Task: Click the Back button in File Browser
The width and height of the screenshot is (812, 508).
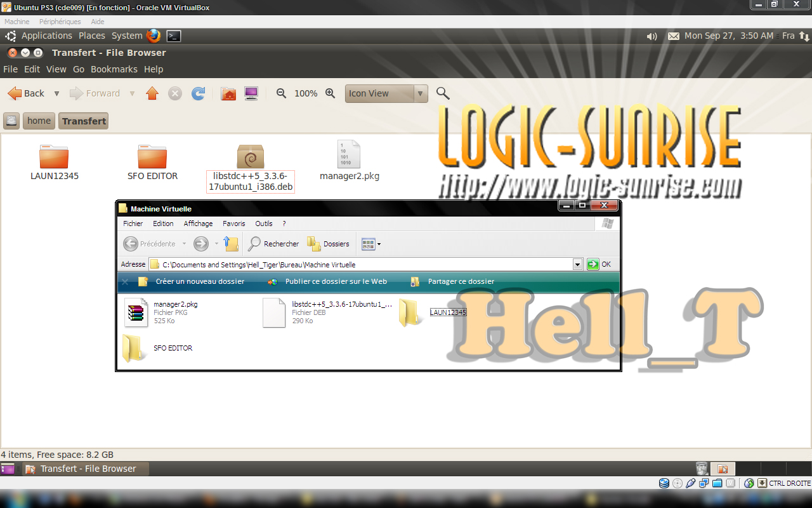Action: pos(26,93)
